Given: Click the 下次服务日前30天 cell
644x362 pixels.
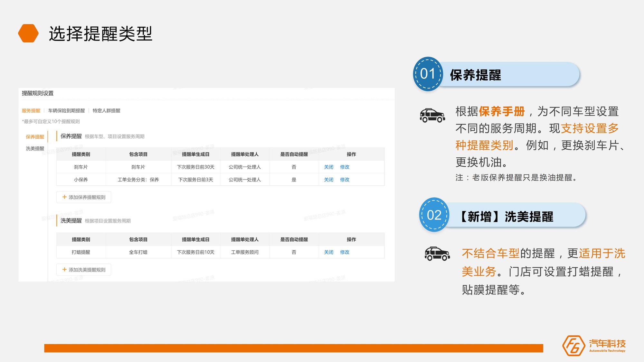Looking at the screenshot, I should pyautogui.click(x=196, y=167).
